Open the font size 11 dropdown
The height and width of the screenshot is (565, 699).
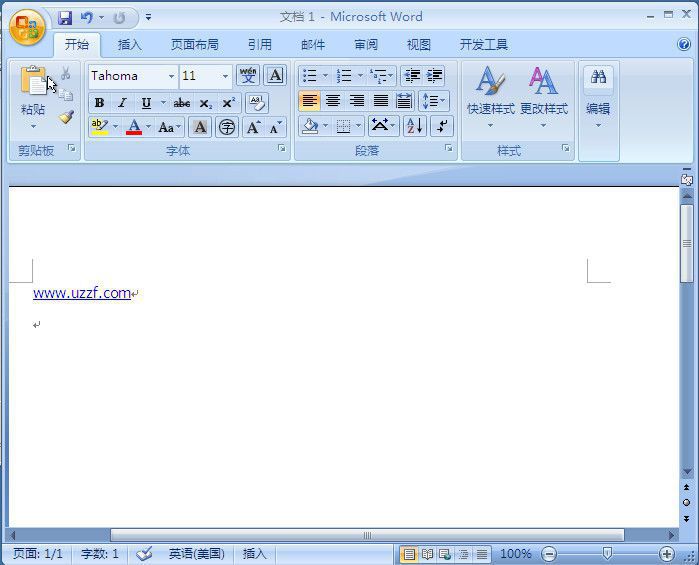pos(226,76)
